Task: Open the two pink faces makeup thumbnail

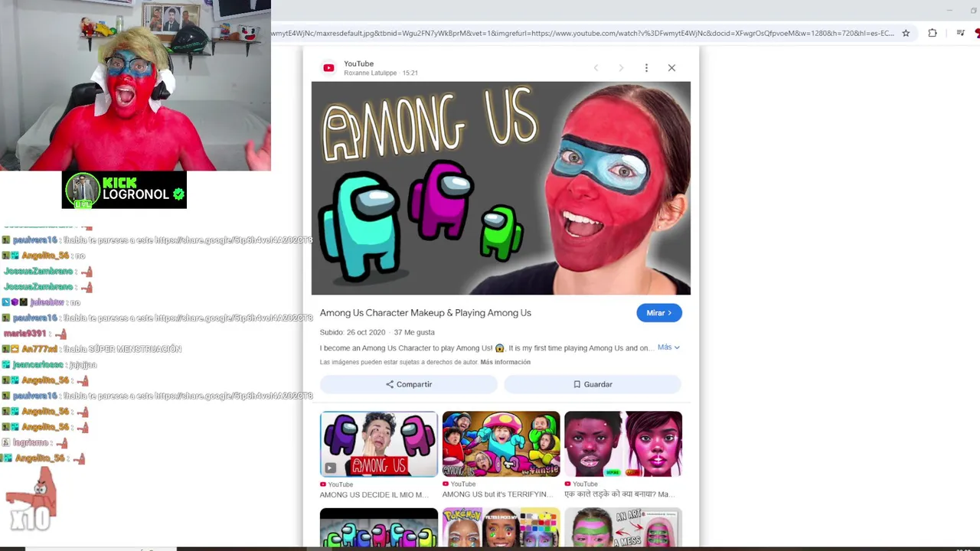Action: 623,444
